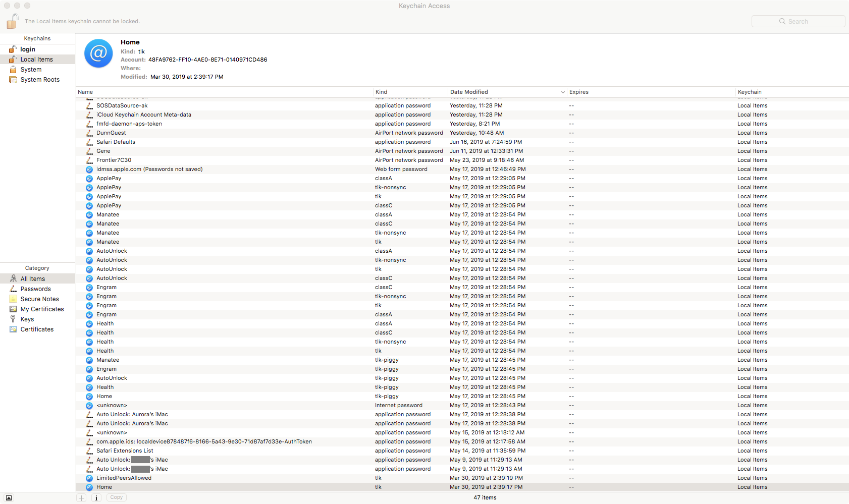Screen dimensions: 849x504
Task: Open info for the selected keychain item
Action: tap(96, 497)
